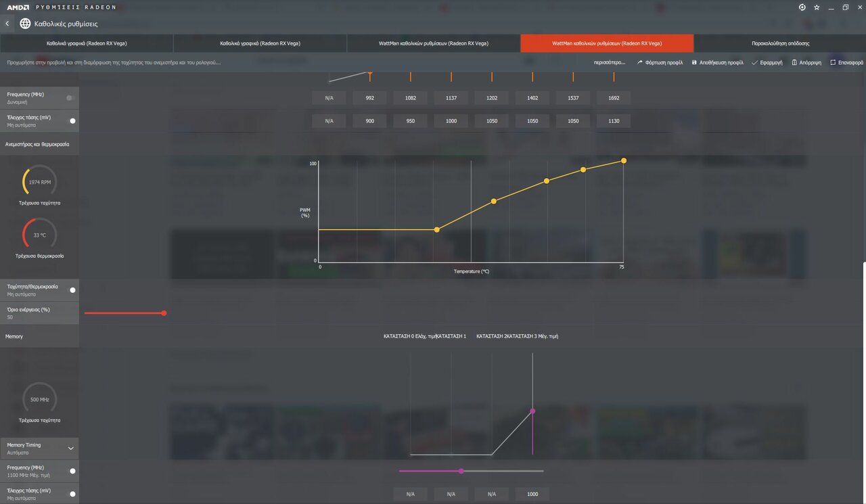Apply changes with Εφαρμογή checkmark

767,62
